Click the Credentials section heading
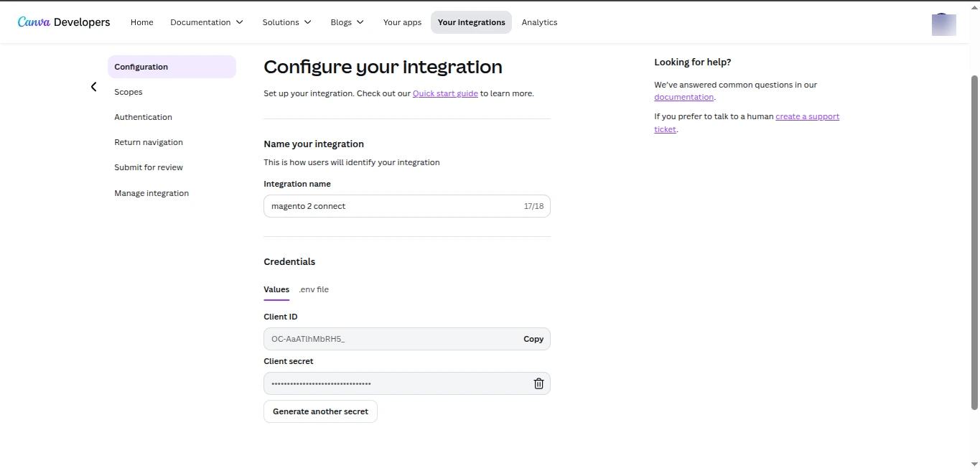980x471 pixels. [x=289, y=261]
